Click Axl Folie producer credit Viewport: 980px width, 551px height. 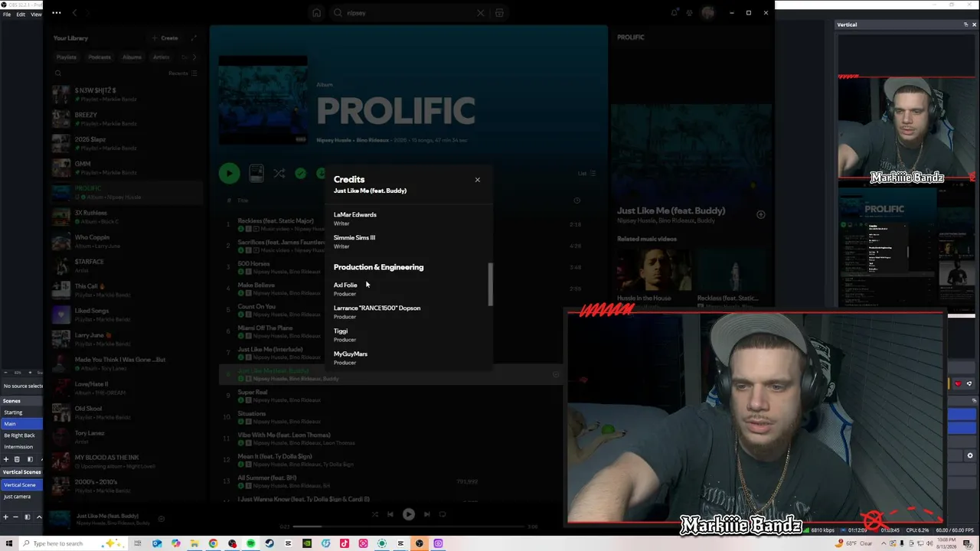tap(345, 285)
